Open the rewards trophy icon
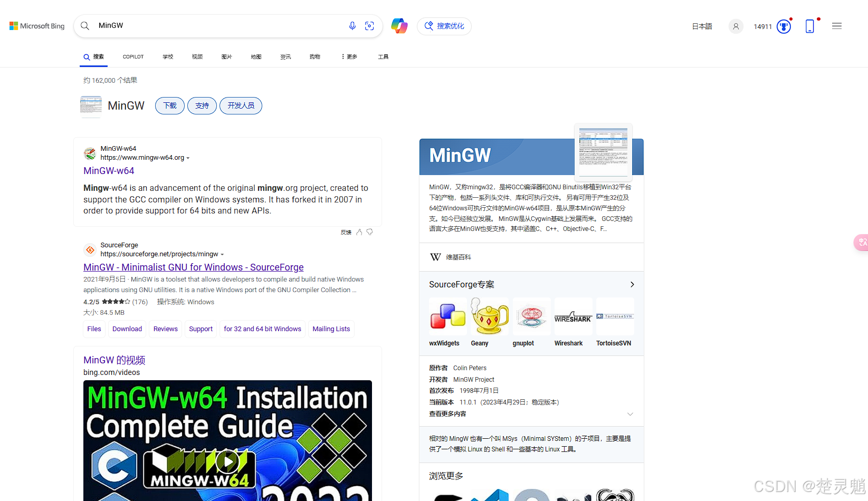The image size is (868, 501). 784,26
